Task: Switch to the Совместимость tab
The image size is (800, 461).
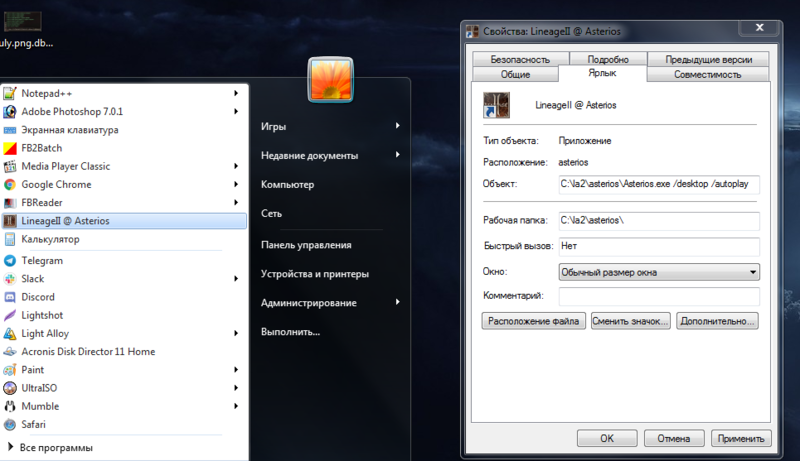Action: point(708,74)
